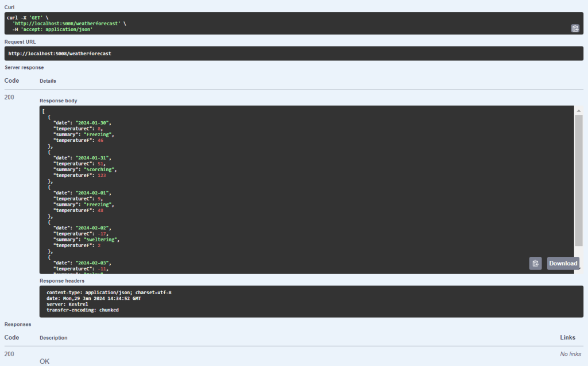
Task: Click the transfer-encoding: chunked header line
Action: point(82,310)
